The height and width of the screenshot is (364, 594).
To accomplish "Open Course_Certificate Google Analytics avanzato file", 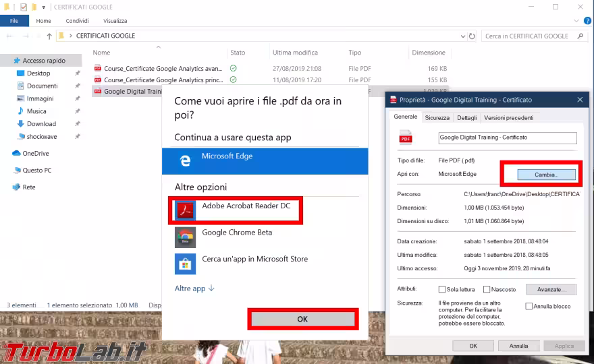I will click(162, 68).
